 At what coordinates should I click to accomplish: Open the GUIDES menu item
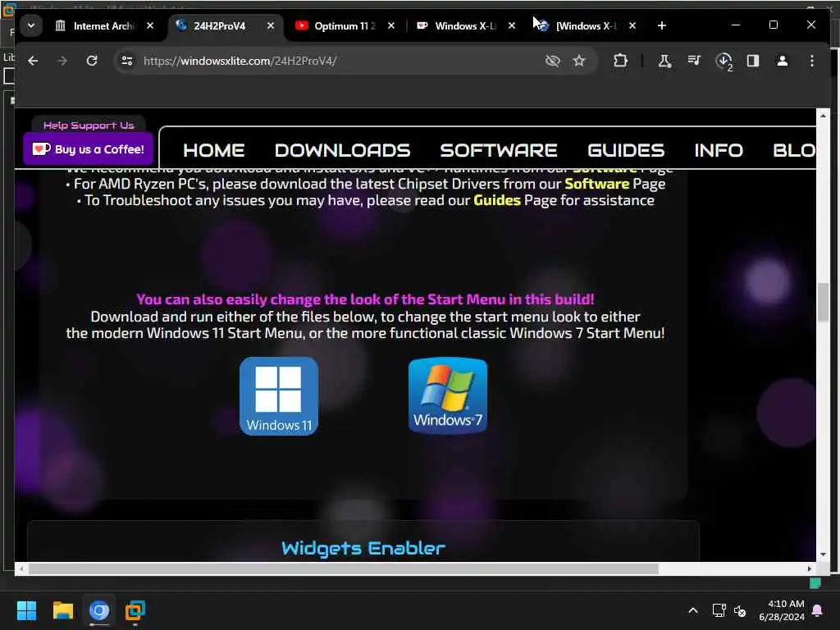click(x=626, y=151)
